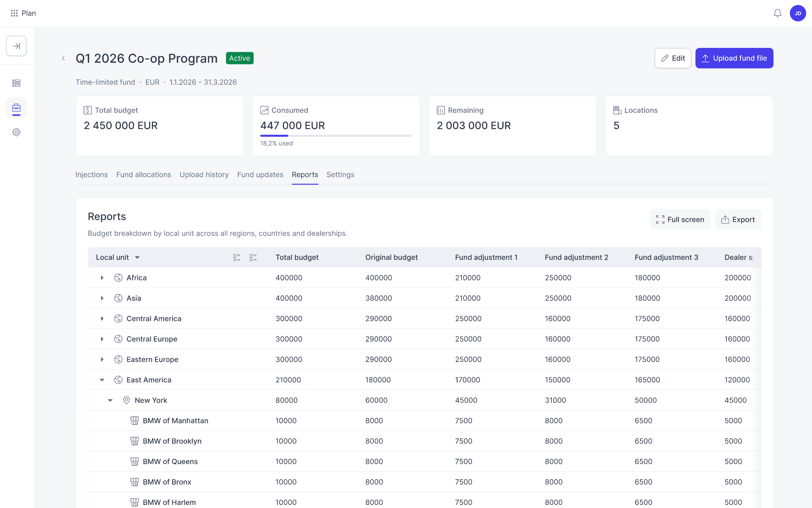The width and height of the screenshot is (812, 508).
Task: Open user avatar JD menu
Action: click(798, 13)
